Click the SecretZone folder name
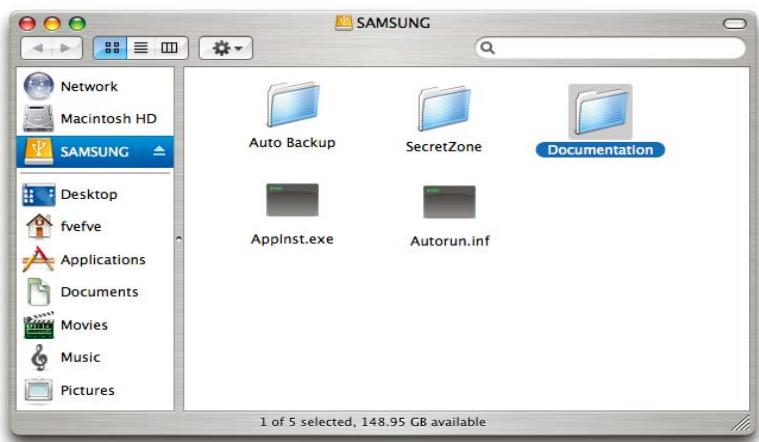Image resolution: width=759 pixels, height=442 pixels. pyautogui.click(x=444, y=146)
